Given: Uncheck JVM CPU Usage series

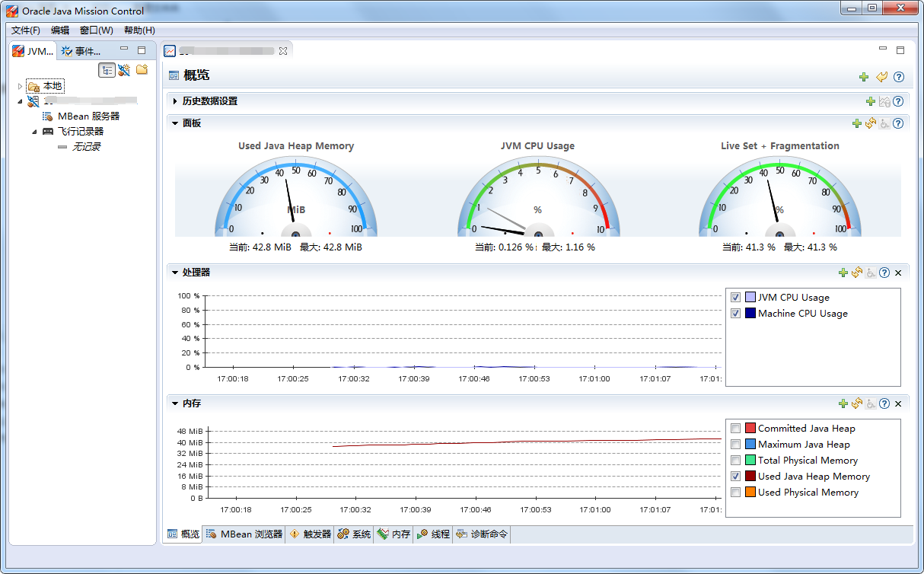Looking at the screenshot, I should pyautogui.click(x=736, y=298).
